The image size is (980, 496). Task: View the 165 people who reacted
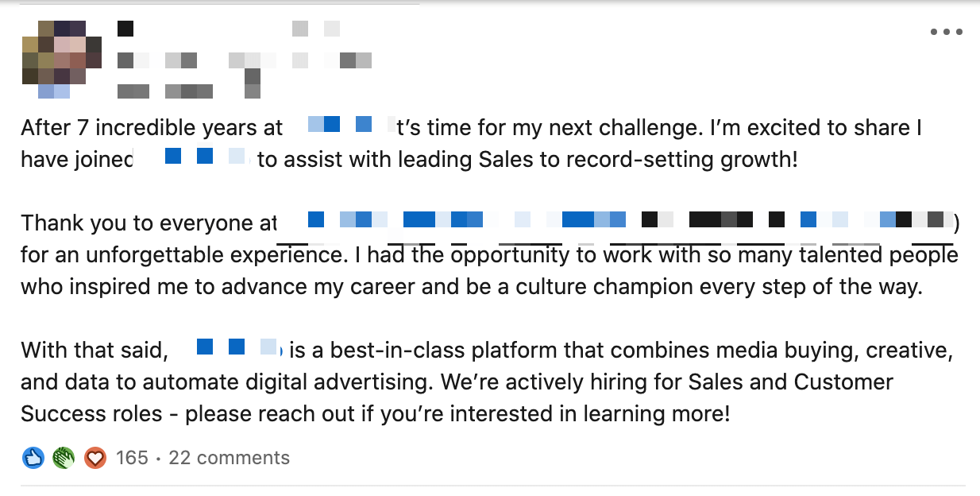point(131,458)
